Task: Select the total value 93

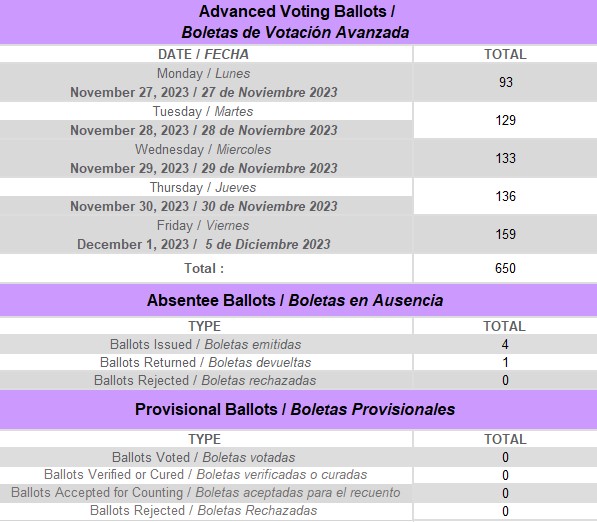Action: pos(506,82)
